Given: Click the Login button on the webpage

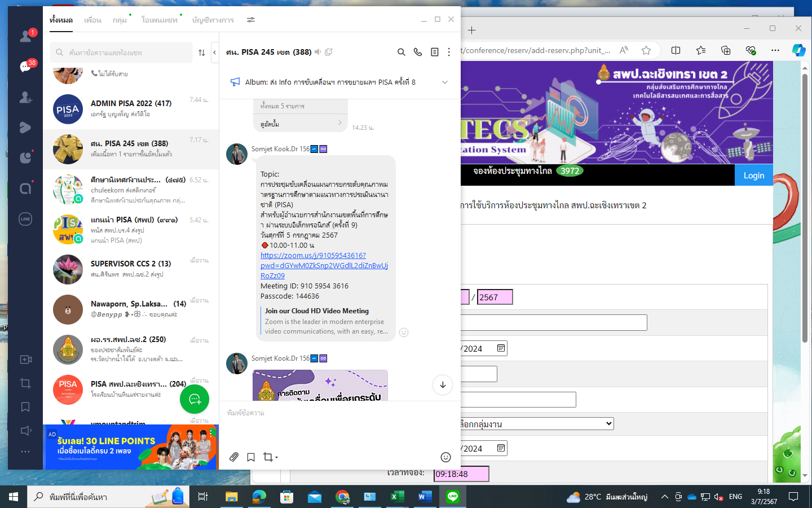Looking at the screenshot, I should point(754,176).
